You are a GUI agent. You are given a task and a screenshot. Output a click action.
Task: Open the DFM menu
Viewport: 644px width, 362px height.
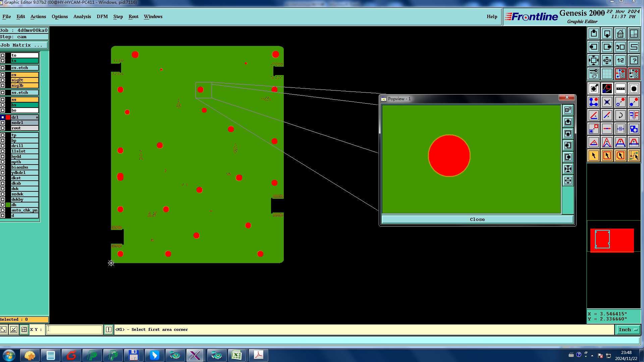[102, 16]
